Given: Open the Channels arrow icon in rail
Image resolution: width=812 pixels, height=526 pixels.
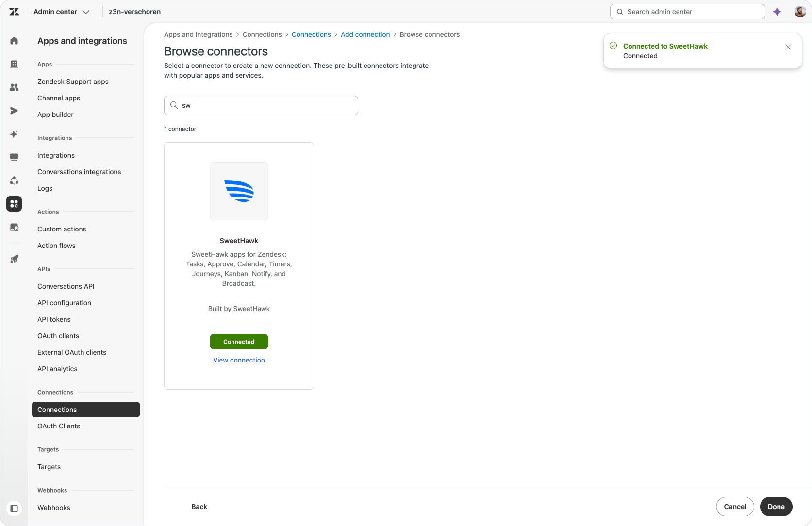Looking at the screenshot, I should 14,111.
